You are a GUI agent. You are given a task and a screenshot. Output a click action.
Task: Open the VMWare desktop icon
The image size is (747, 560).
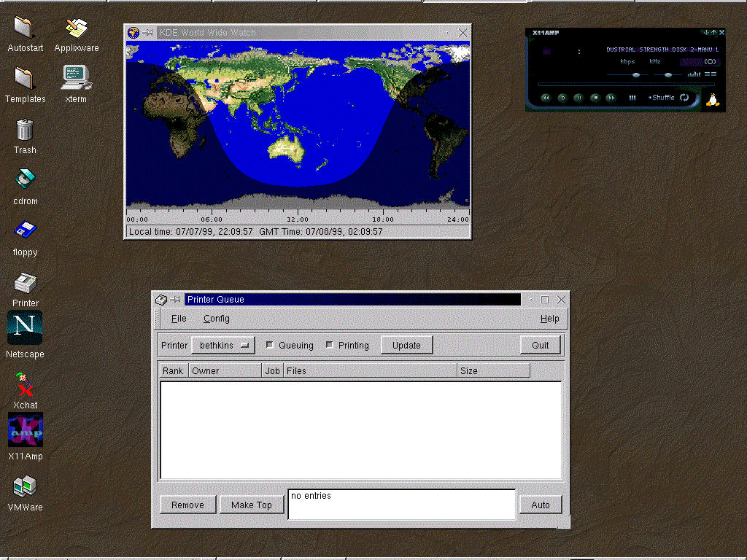pos(25,486)
